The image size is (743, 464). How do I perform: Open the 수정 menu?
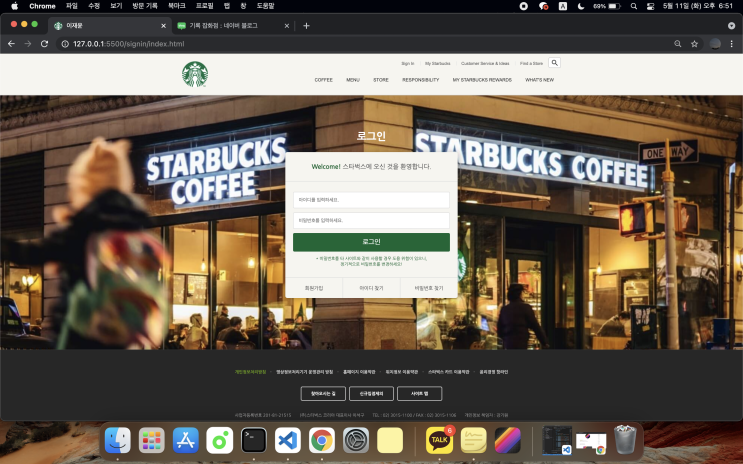(94, 6)
